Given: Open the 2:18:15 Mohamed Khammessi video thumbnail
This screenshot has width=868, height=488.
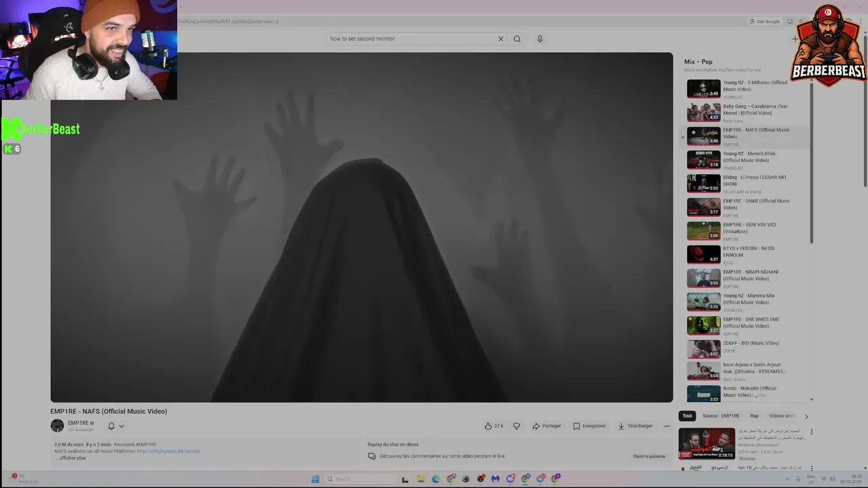Looking at the screenshot, I should pyautogui.click(x=707, y=444).
